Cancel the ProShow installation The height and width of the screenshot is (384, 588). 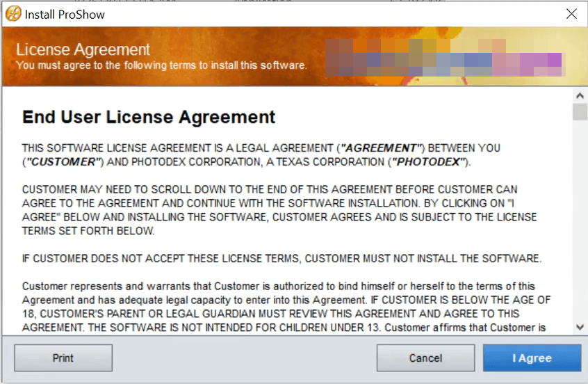point(425,358)
